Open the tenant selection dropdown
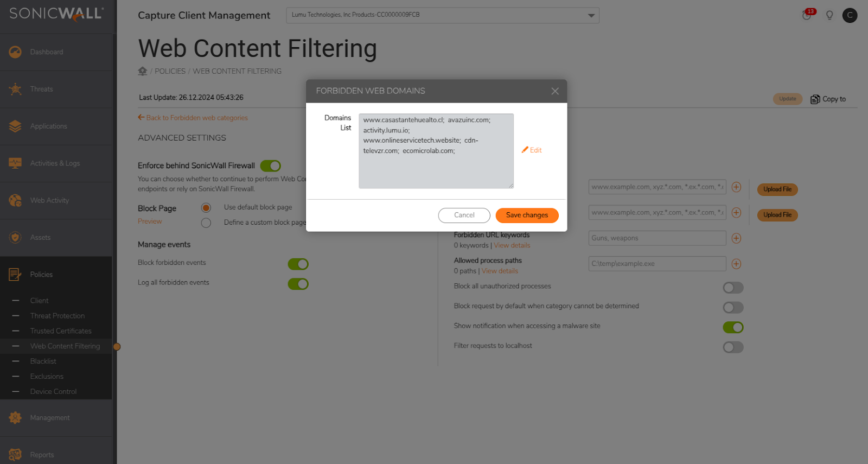Viewport: 868px width, 464px height. [x=442, y=15]
